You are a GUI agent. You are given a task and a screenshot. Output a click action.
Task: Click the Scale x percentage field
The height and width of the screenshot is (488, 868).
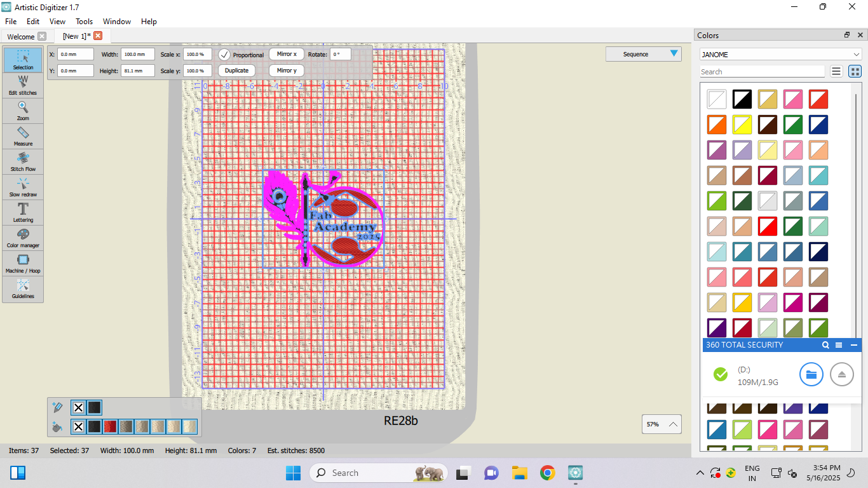coord(198,55)
